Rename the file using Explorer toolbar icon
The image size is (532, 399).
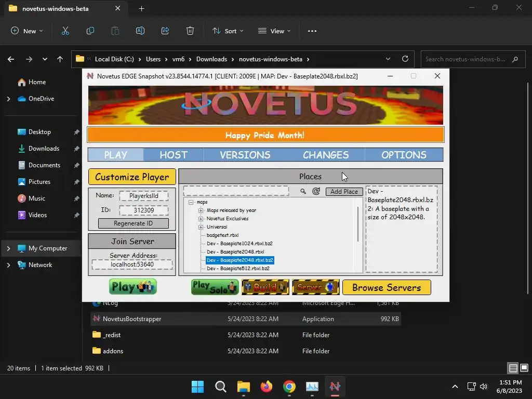140,31
